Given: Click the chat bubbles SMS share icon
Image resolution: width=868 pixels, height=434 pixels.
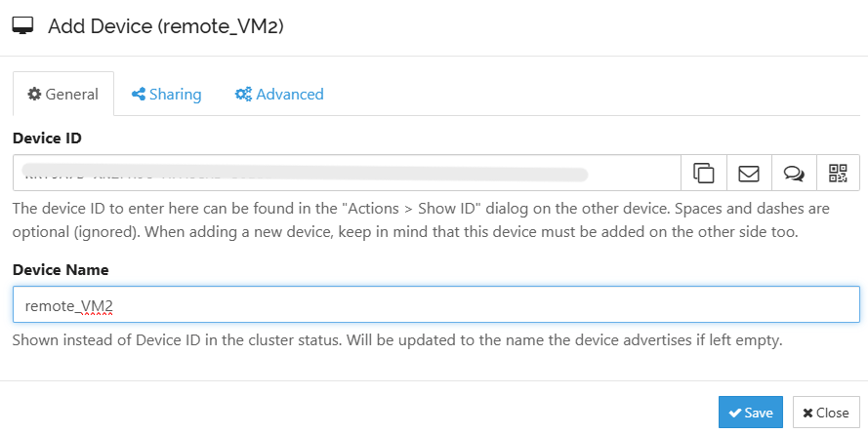Looking at the screenshot, I should pyautogui.click(x=794, y=174).
